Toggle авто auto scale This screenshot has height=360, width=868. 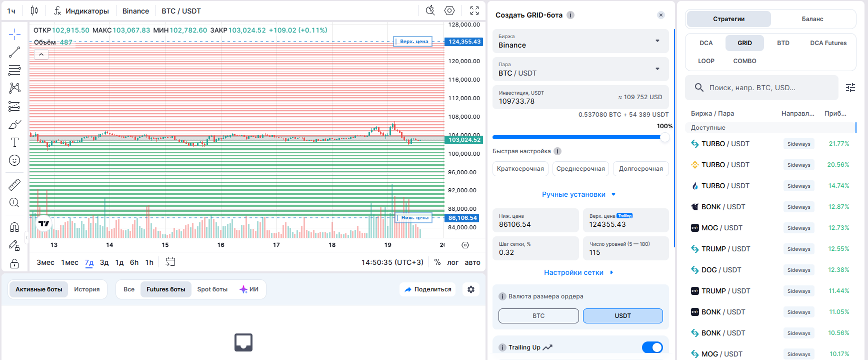472,262
